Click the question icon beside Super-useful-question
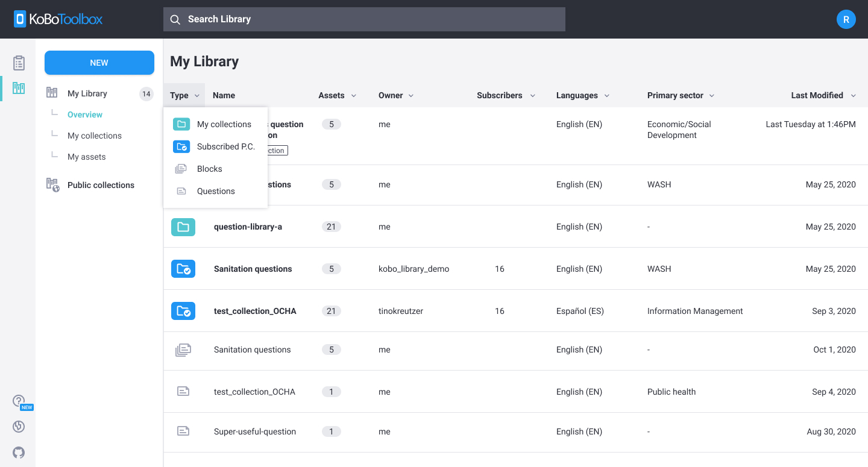The height and width of the screenshot is (467, 868). (183, 431)
